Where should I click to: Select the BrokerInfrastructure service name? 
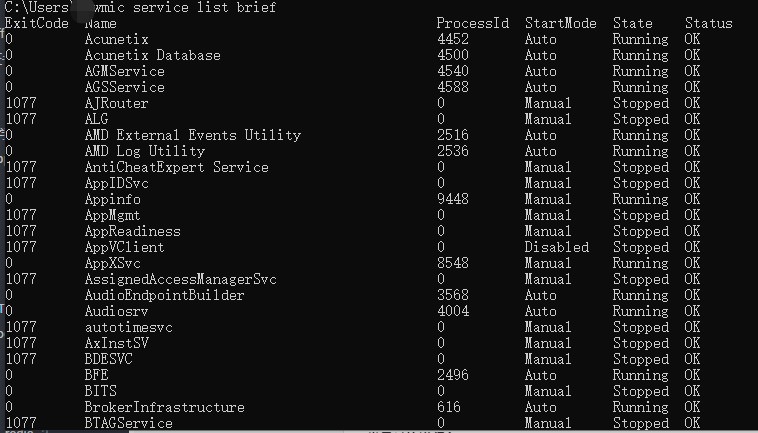click(164, 407)
